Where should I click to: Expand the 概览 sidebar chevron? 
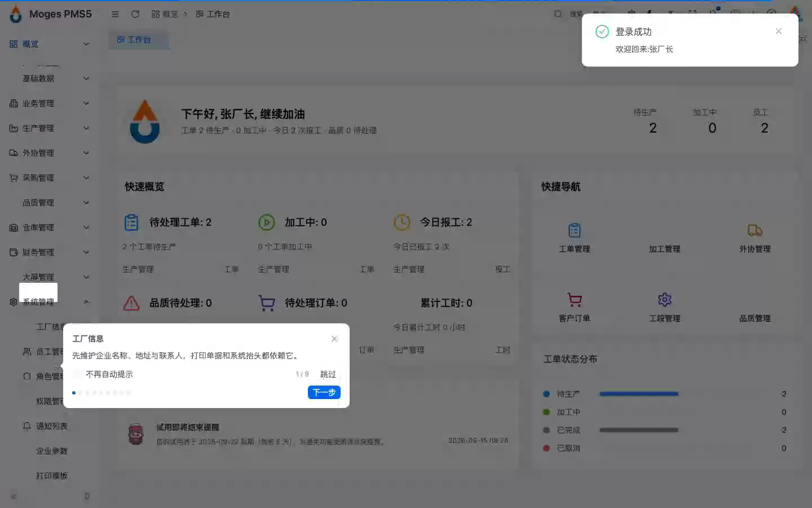click(x=86, y=44)
